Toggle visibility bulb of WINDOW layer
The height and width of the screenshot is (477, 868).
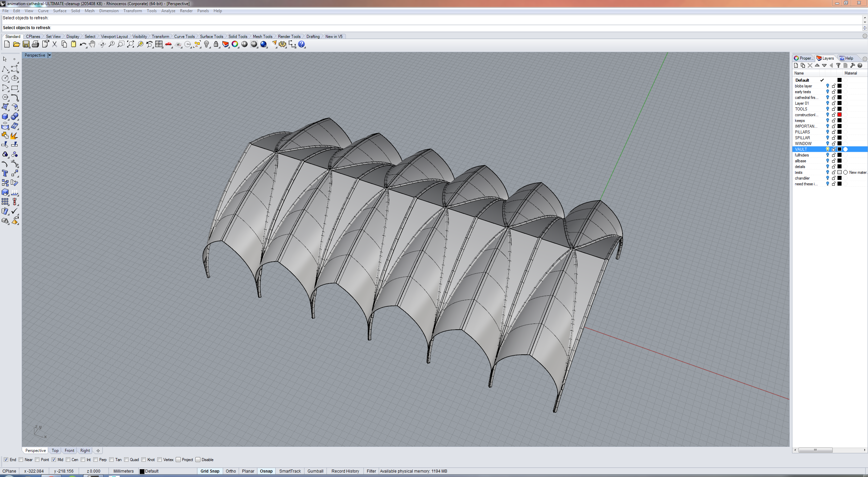click(x=827, y=144)
